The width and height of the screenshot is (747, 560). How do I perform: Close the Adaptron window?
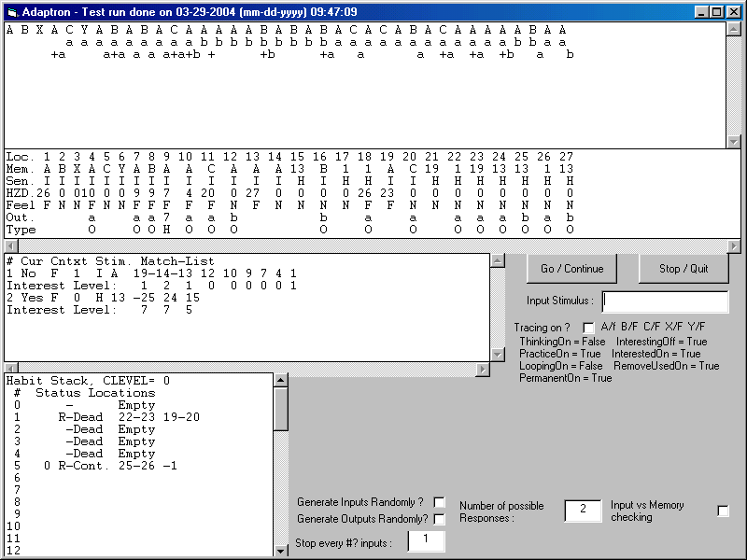pos(733,12)
